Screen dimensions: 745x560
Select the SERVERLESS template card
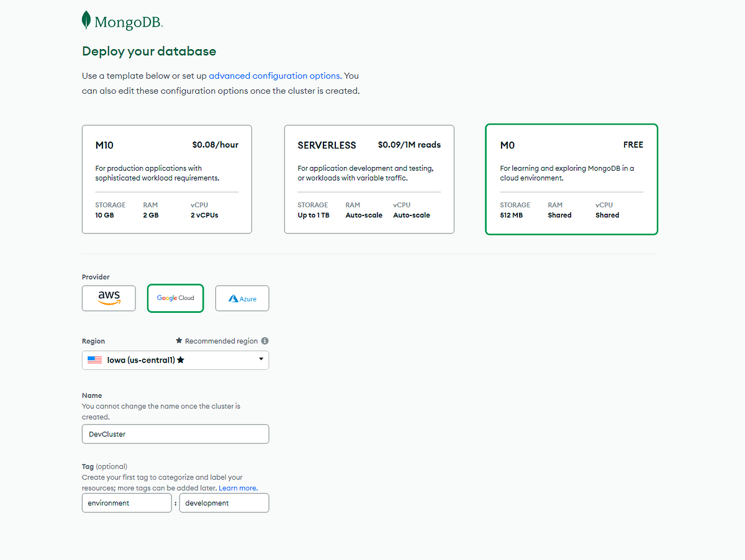[369, 179]
